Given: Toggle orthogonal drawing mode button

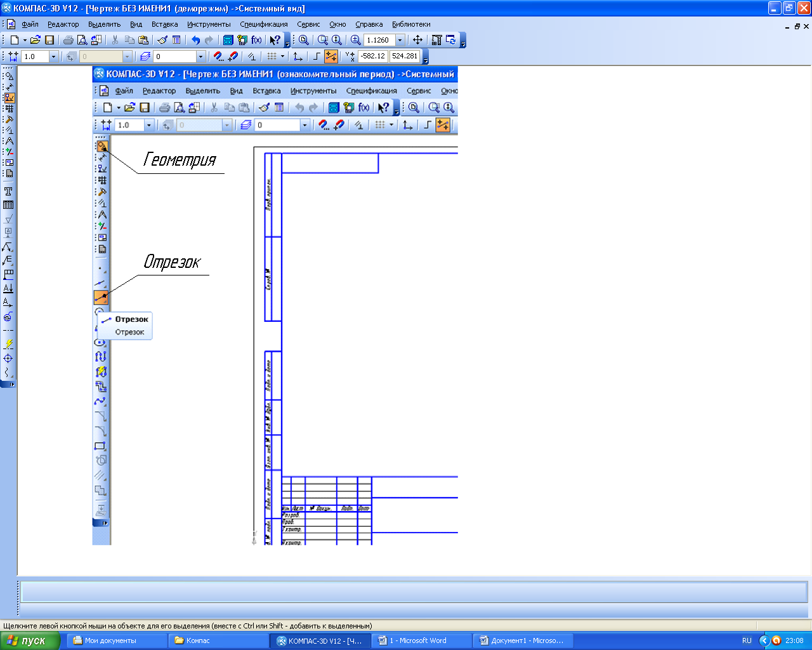Looking at the screenshot, I should pyautogui.click(x=317, y=56).
